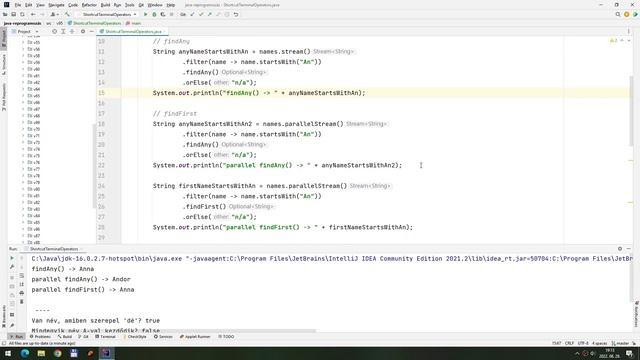640x360 pixels.
Task: Open Structure tool window stripe
Action: [4, 64]
